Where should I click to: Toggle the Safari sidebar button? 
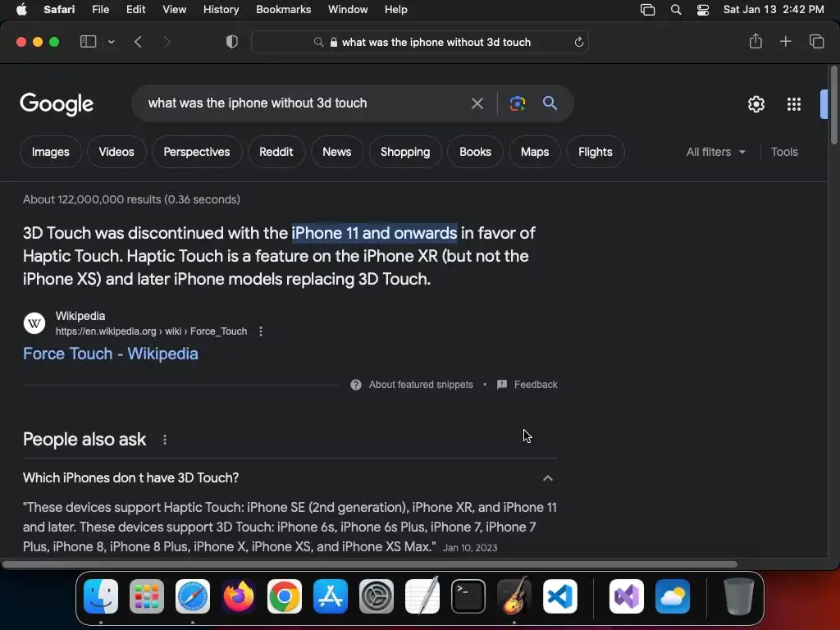pos(88,42)
